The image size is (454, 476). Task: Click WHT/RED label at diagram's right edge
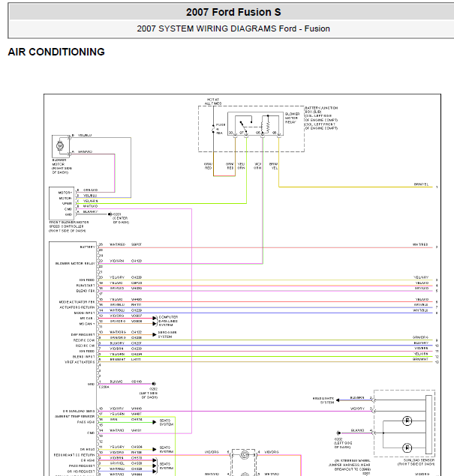(x=420, y=244)
